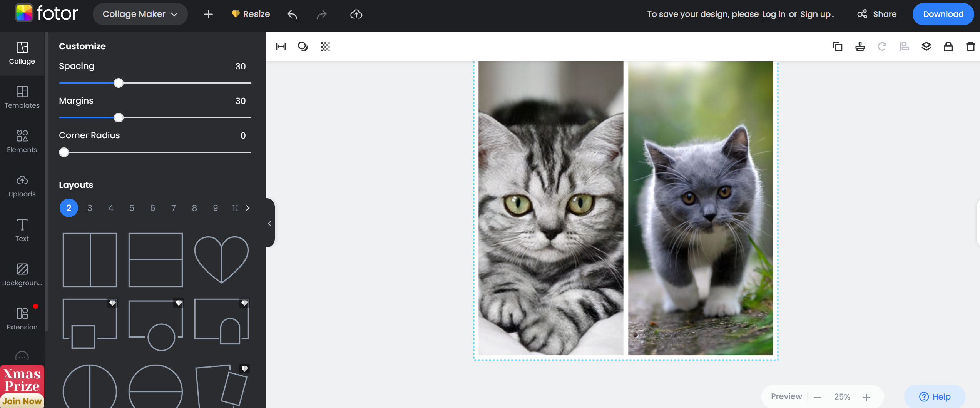Open the Log in link

[774, 14]
